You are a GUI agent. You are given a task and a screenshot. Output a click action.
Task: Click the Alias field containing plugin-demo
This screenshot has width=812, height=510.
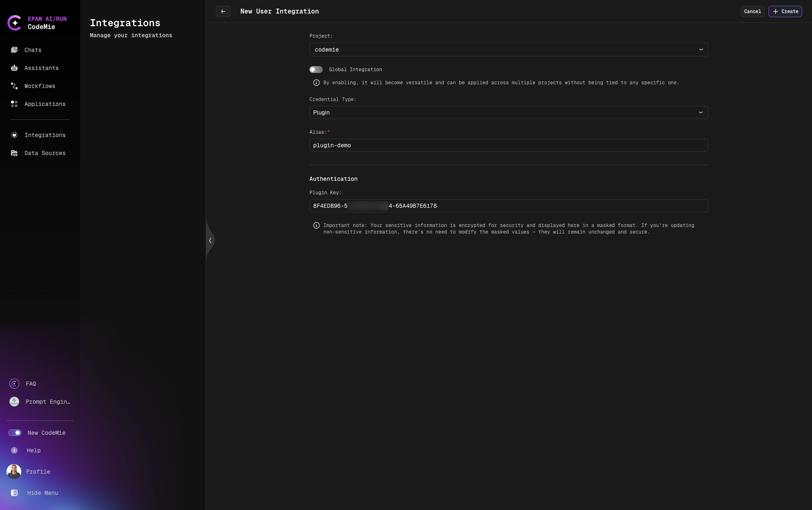point(508,145)
